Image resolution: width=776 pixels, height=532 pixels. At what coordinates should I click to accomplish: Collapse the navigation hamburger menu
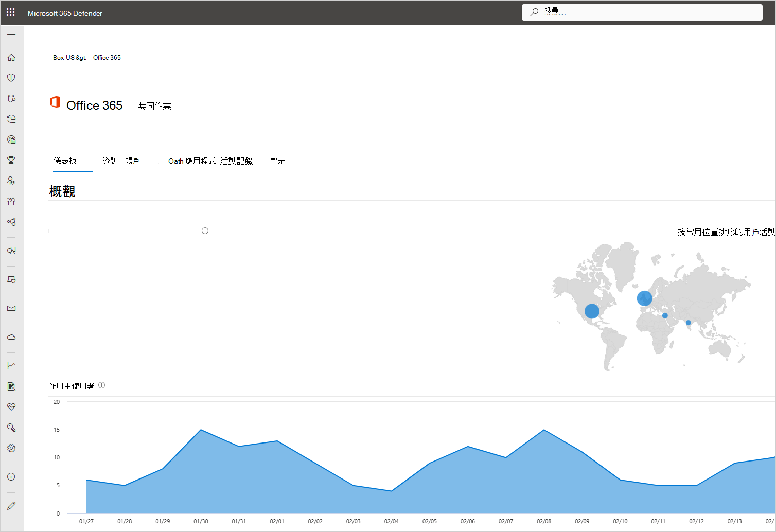click(x=11, y=37)
